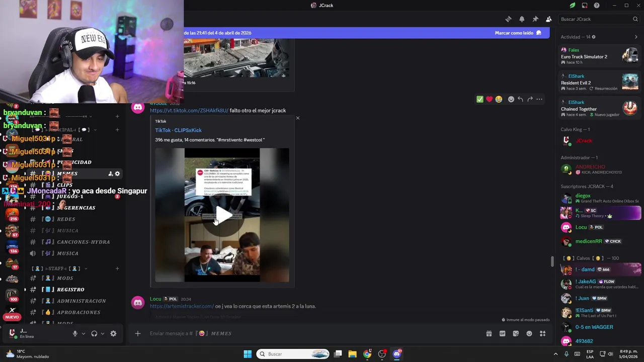Open Windows Start menu
The width and height of the screenshot is (644, 362).
(x=248, y=354)
